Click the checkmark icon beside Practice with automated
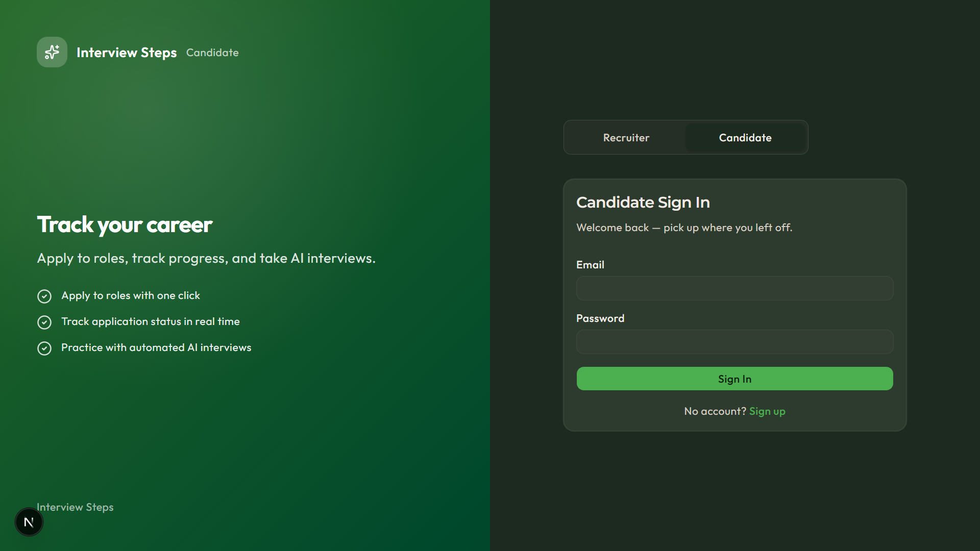 [x=44, y=348]
